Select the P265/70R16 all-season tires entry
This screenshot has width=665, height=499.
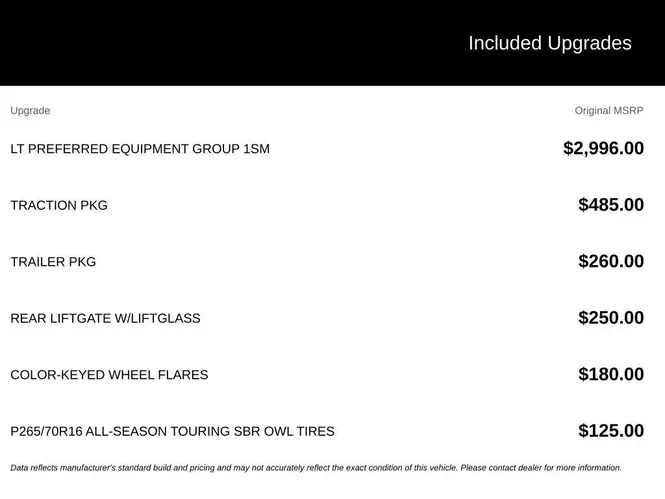click(172, 431)
